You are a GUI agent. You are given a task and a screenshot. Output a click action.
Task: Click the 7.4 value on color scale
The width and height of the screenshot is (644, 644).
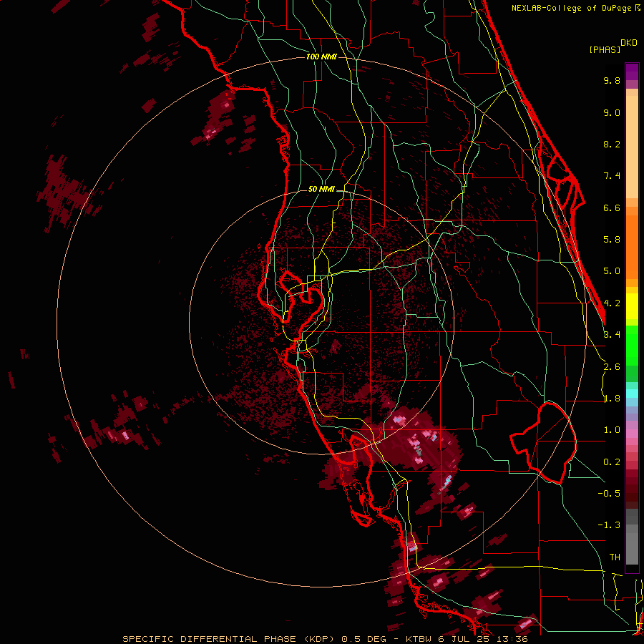pyautogui.click(x=612, y=176)
